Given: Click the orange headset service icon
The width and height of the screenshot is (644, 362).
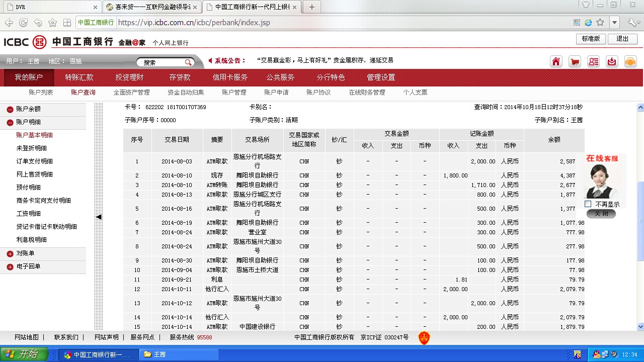Looking at the screenshot, I should coord(630,61).
